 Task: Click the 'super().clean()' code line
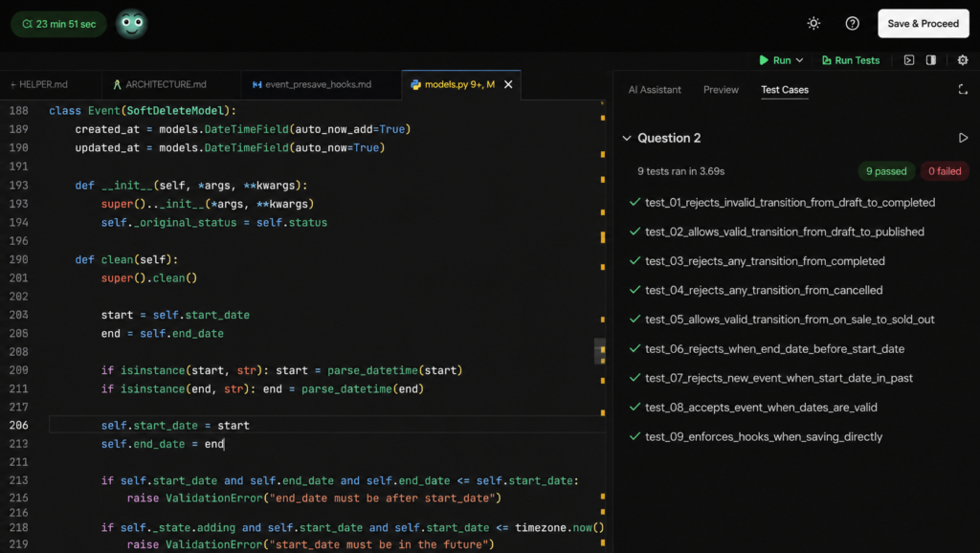(x=148, y=278)
